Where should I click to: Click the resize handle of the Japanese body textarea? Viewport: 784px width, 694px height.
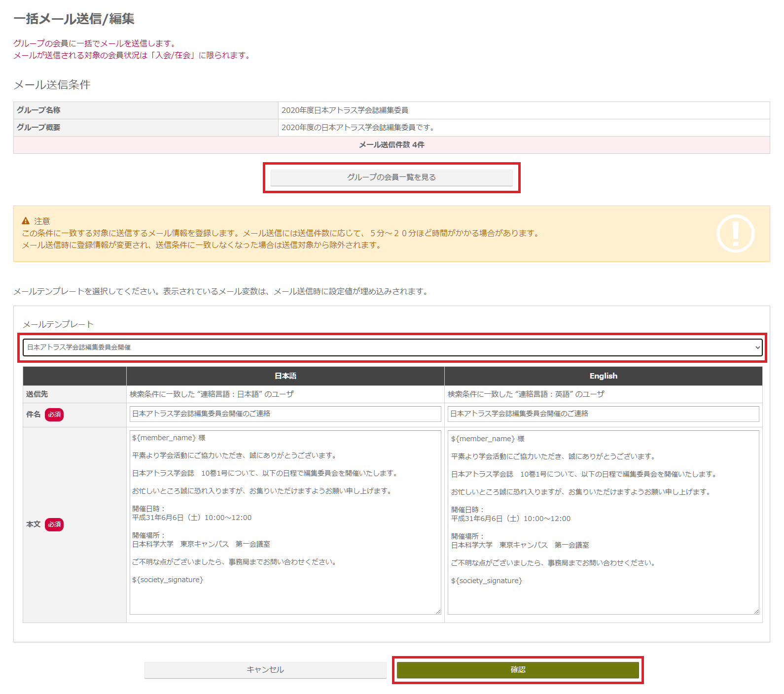point(438,611)
